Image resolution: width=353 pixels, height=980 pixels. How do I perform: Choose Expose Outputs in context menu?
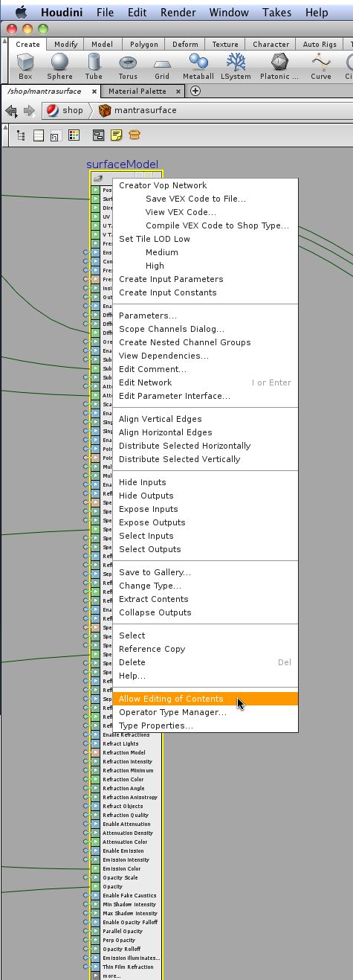point(205,522)
